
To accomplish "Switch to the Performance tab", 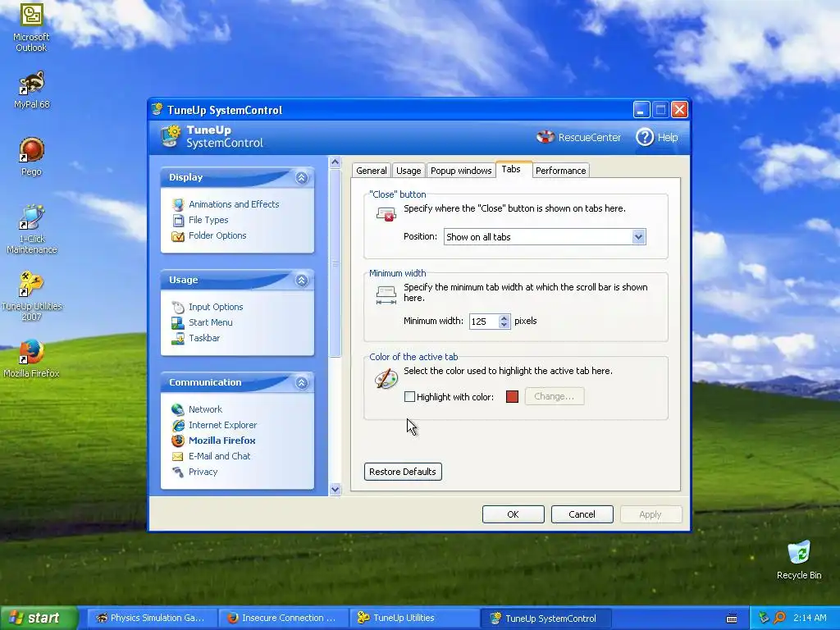I will pyautogui.click(x=560, y=171).
